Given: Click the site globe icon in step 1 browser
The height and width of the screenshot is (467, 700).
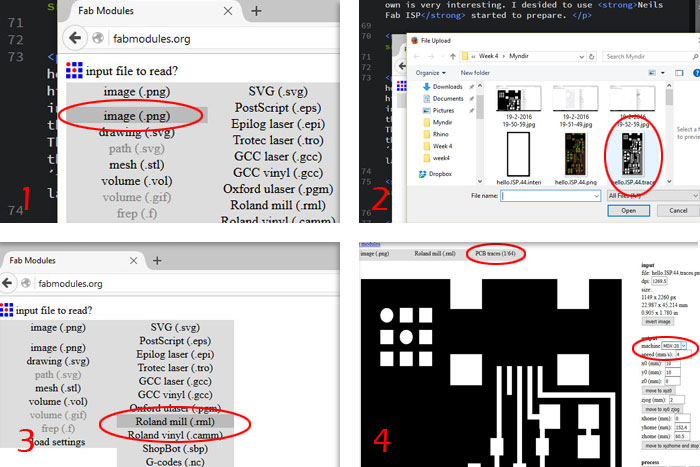Looking at the screenshot, I should click(98, 38).
